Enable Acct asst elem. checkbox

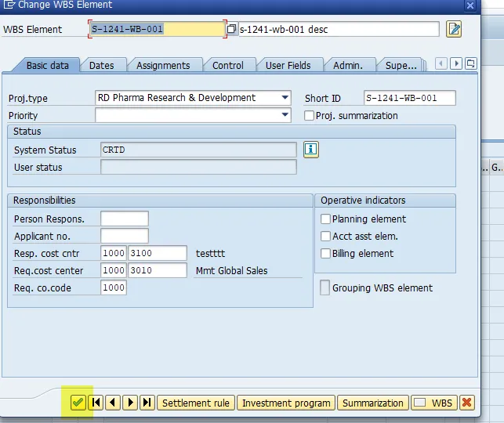coord(325,237)
